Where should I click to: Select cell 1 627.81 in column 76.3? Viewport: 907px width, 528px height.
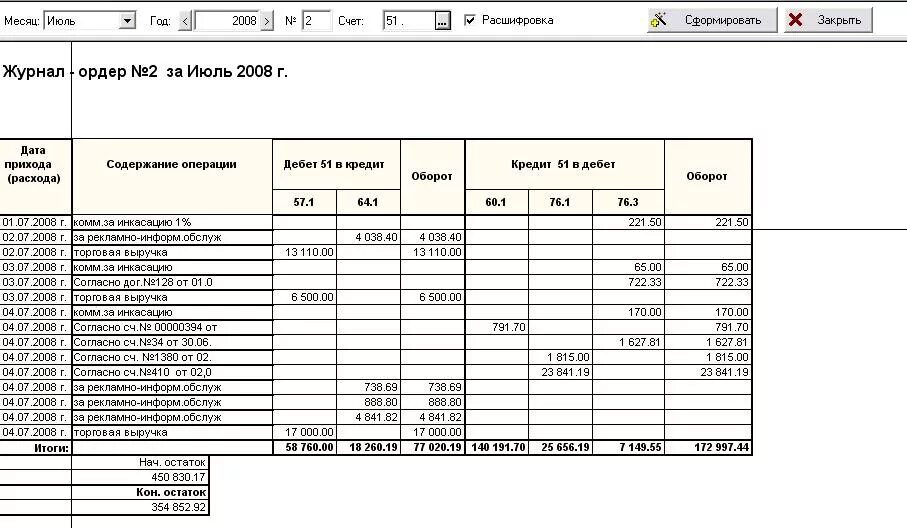[x=628, y=342]
